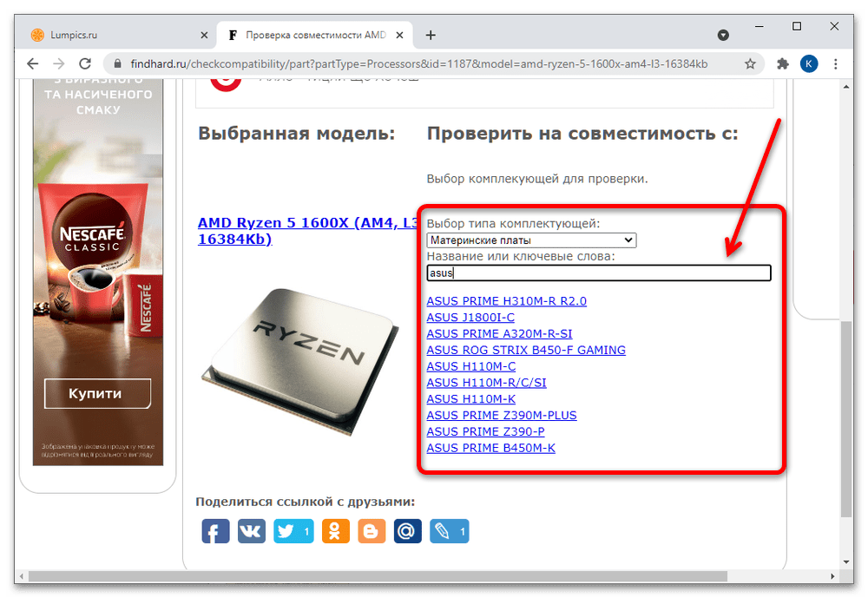
Task: Bookmark this page with the star icon
Action: pyautogui.click(x=750, y=63)
